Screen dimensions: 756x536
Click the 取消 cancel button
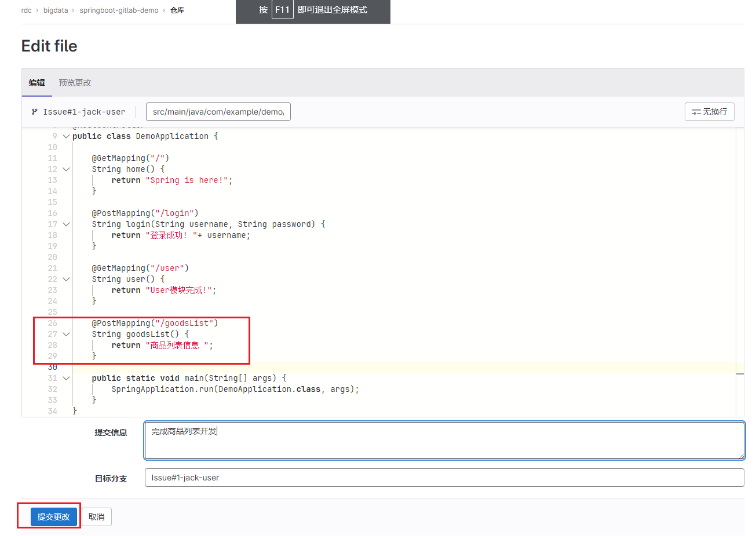tap(97, 517)
